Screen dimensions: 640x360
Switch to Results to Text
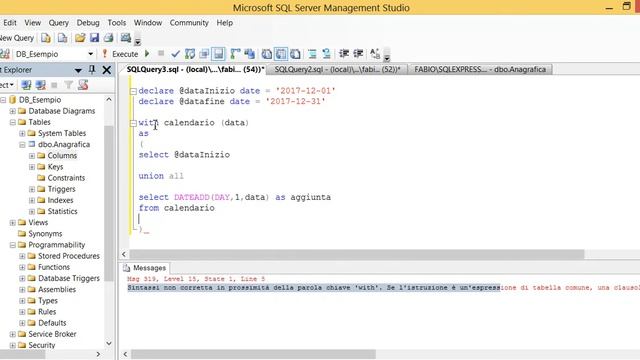[267, 54]
